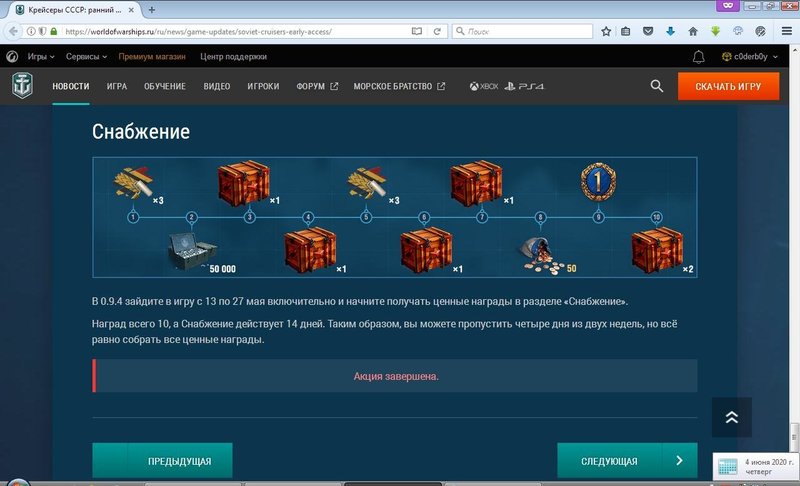Toggle reader view icon in address bar
Viewport: 800px width, 486px height.
[x=417, y=32]
